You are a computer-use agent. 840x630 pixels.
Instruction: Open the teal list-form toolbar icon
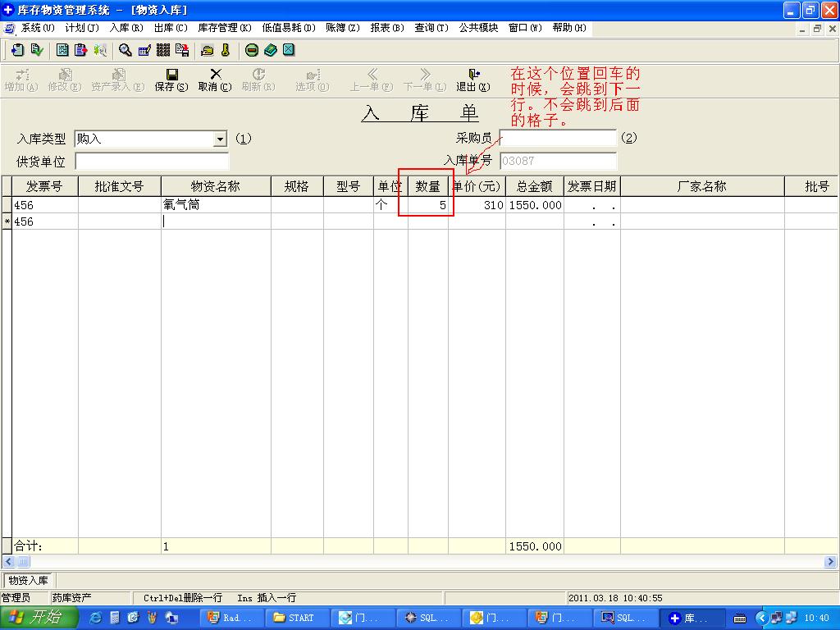[x=62, y=50]
